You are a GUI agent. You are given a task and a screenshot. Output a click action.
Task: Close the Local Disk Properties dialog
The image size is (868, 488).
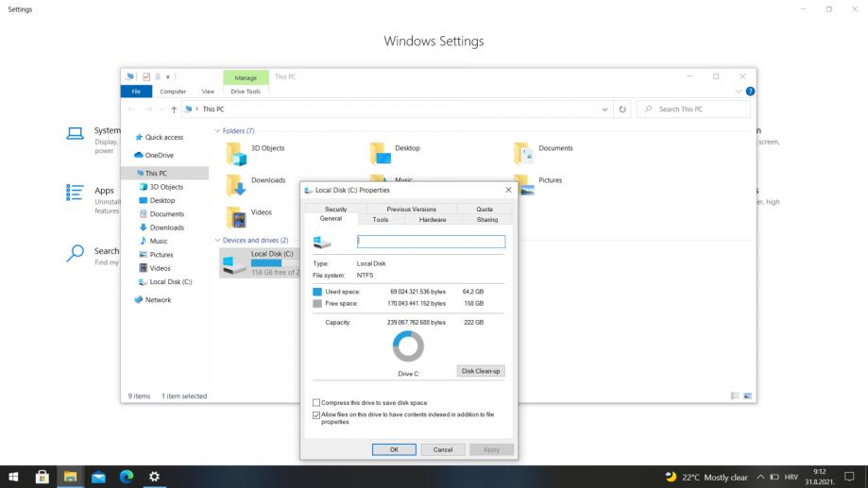[x=508, y=190]
